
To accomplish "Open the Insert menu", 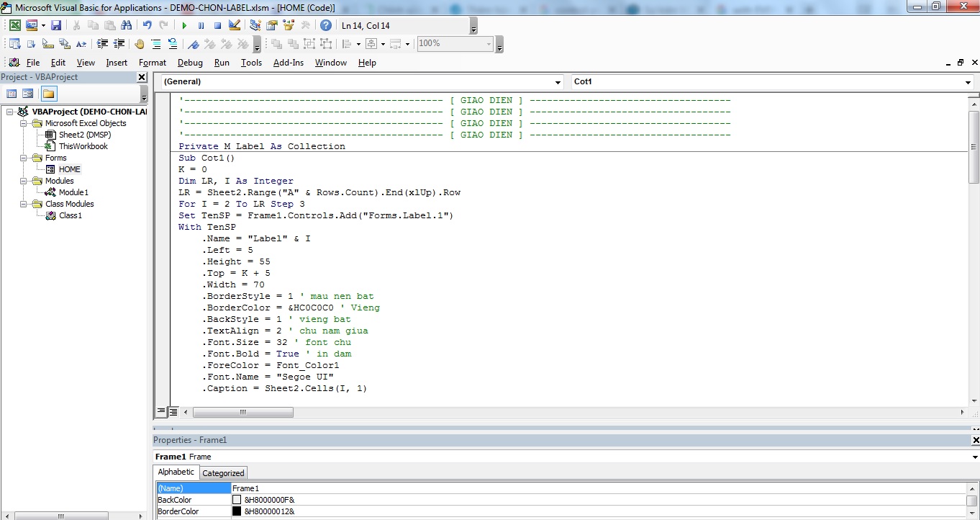I will coord(117,63).
